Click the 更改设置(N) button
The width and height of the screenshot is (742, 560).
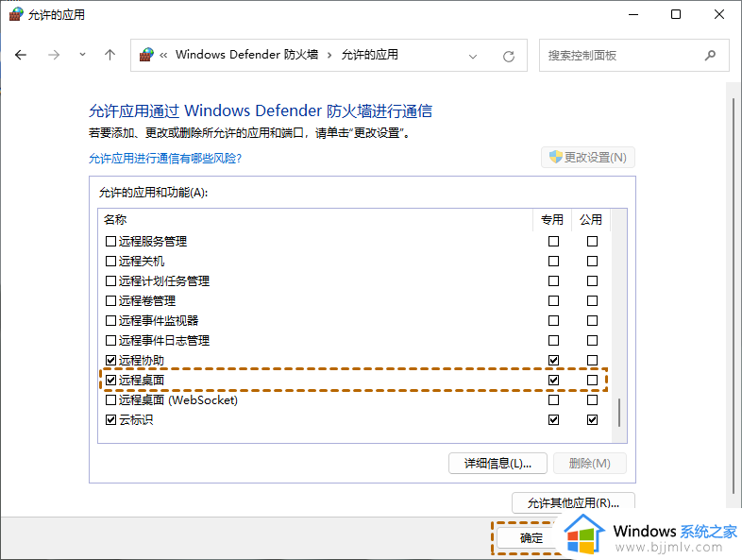pyautogui.click(x=588, y=157)
